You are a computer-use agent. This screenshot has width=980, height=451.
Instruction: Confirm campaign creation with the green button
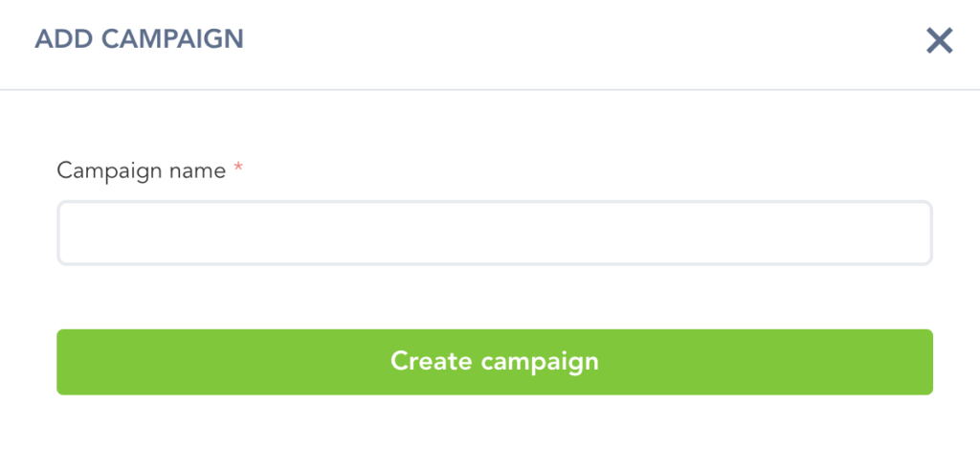pos(494,362)
